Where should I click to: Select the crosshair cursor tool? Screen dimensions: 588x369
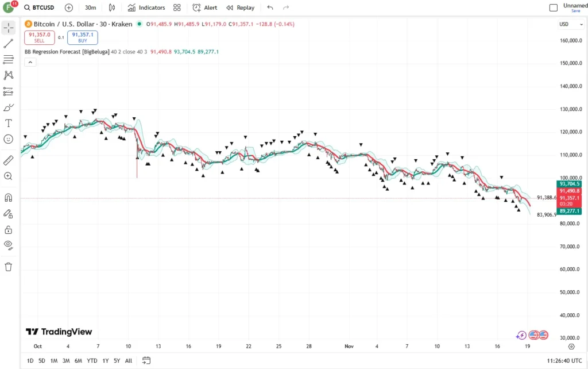point(8,28)
